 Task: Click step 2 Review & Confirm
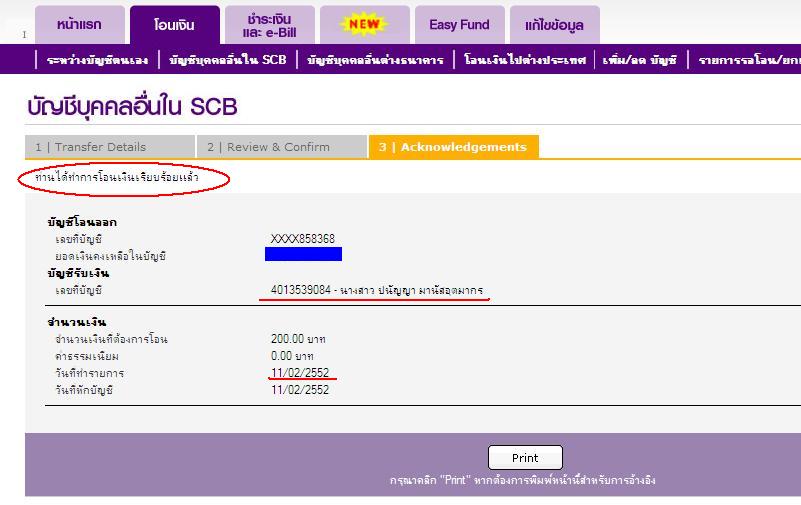281,147
